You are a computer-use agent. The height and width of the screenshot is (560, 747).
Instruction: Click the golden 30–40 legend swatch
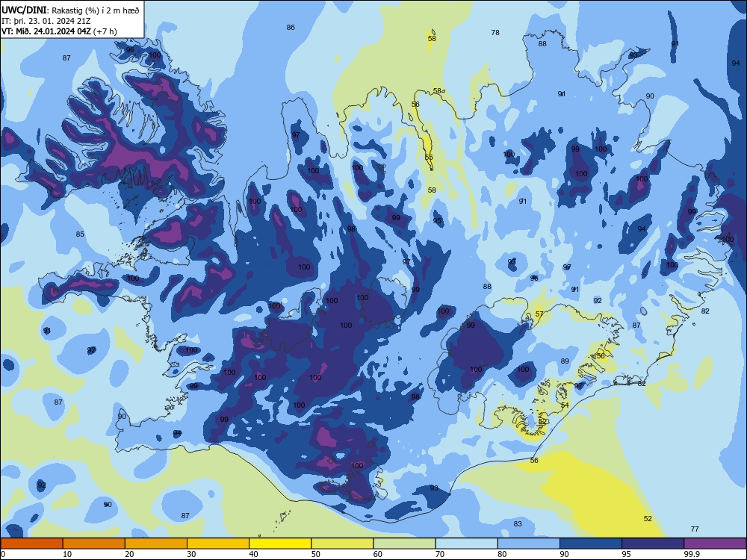[218, 544]
